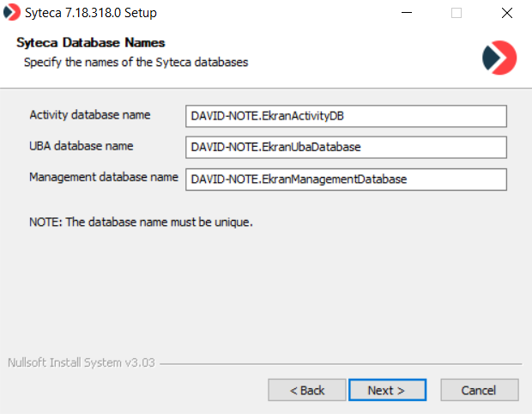
Task: Close the Syteca Setup window
Action: 506,13
